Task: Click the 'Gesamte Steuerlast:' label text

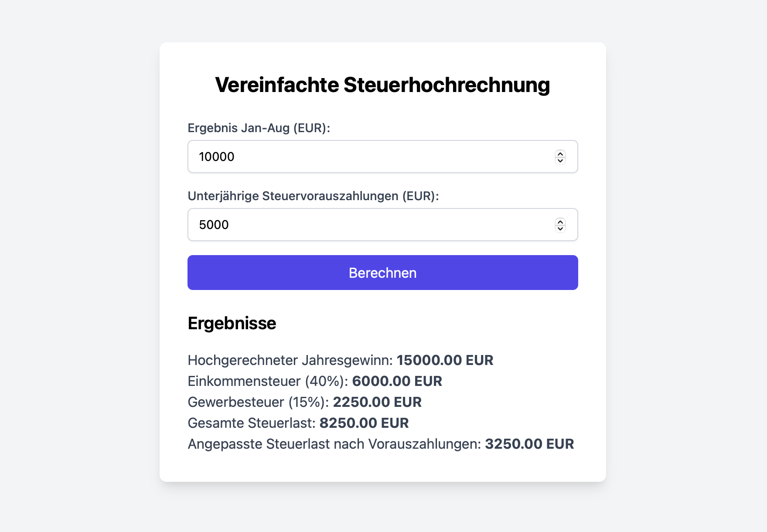Action: point(251,423)
